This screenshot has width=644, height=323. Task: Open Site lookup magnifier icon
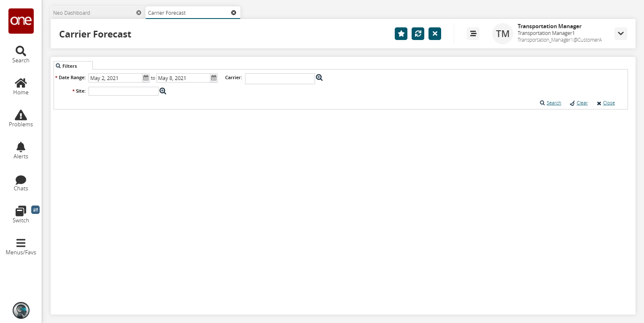(x=163, y=91)
